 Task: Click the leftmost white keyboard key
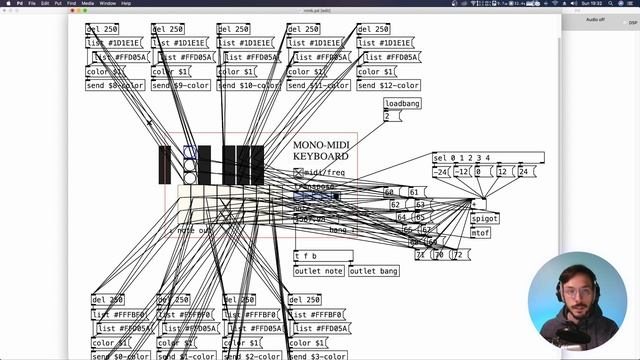[184, 204]
